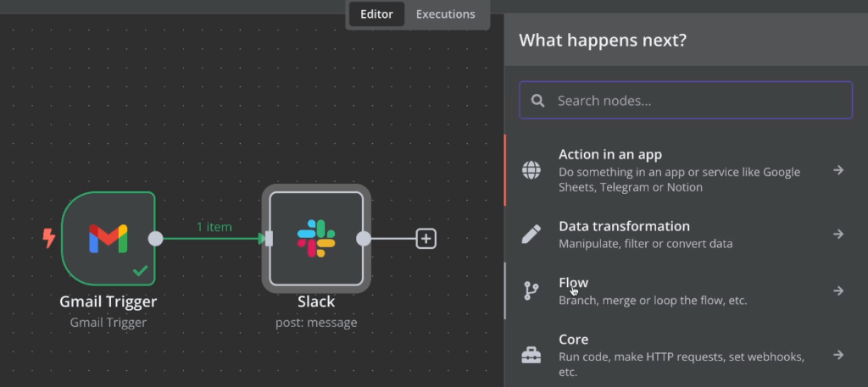The height and width of the screenshot is (387, 868).
Task: Click the globe icon for Action in an app
Action: click(531, 170)
